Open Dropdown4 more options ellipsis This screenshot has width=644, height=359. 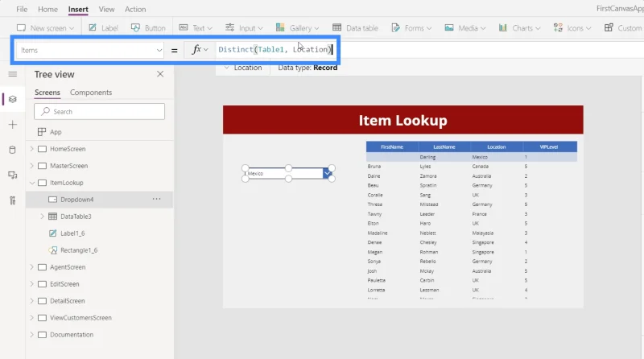point(156,199)
